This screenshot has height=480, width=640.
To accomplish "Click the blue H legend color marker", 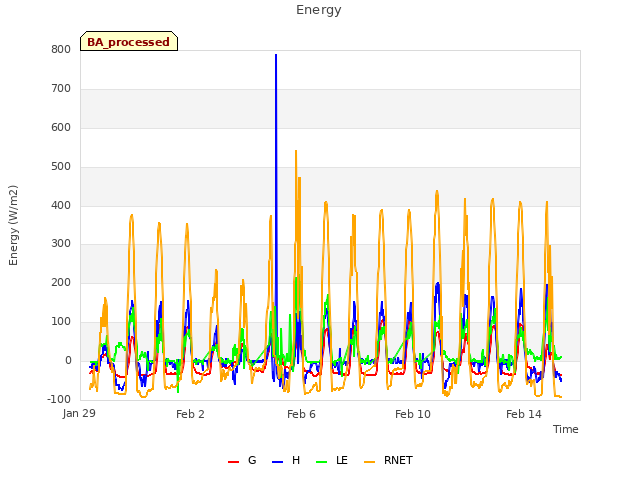I will pos(277,462).
